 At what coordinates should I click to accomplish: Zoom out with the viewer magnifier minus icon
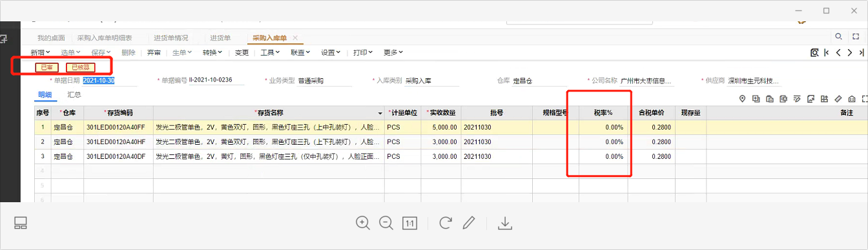pos(386,223)
